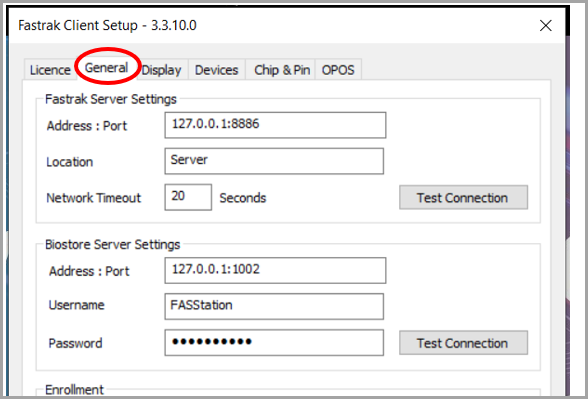Click the Fastrak Server Settings group label

(x=111, y=99)
